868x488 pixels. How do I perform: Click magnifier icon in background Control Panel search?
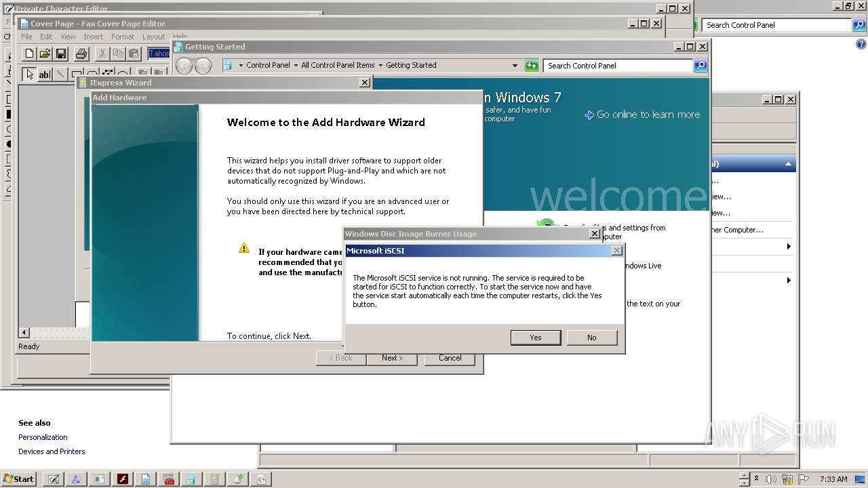(x=859, y=25)
